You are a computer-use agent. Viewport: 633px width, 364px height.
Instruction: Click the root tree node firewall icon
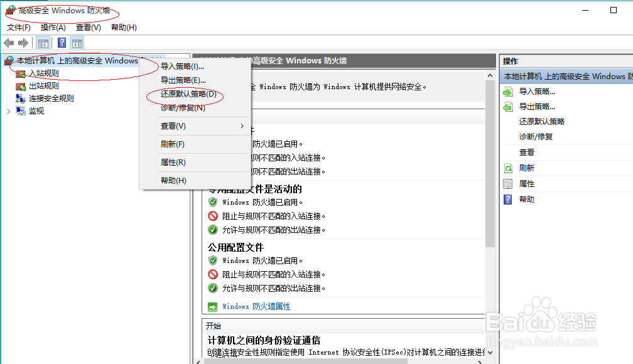coord(9,61)
